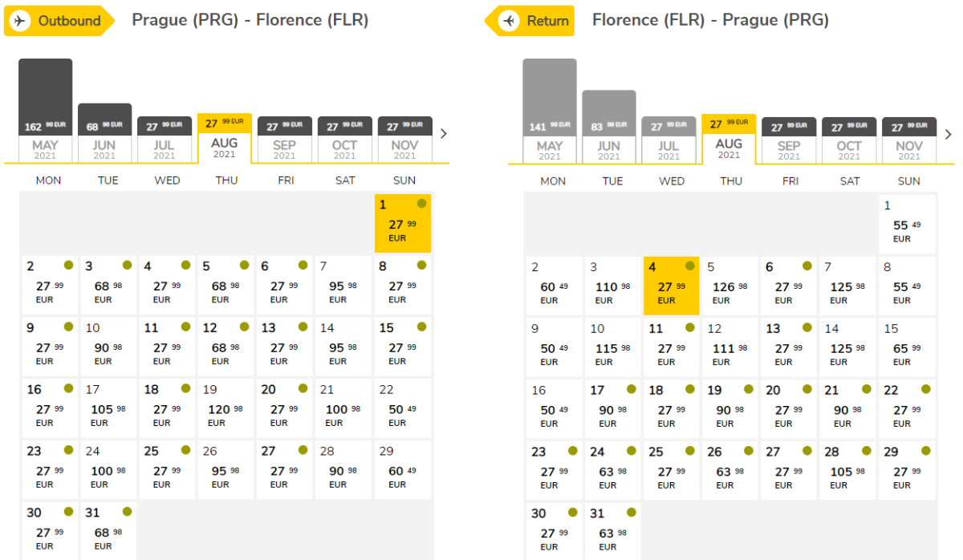The image size is (963, 560).
Task: Pick the OCT 2021 outbound month
Action: coord(344,149)
